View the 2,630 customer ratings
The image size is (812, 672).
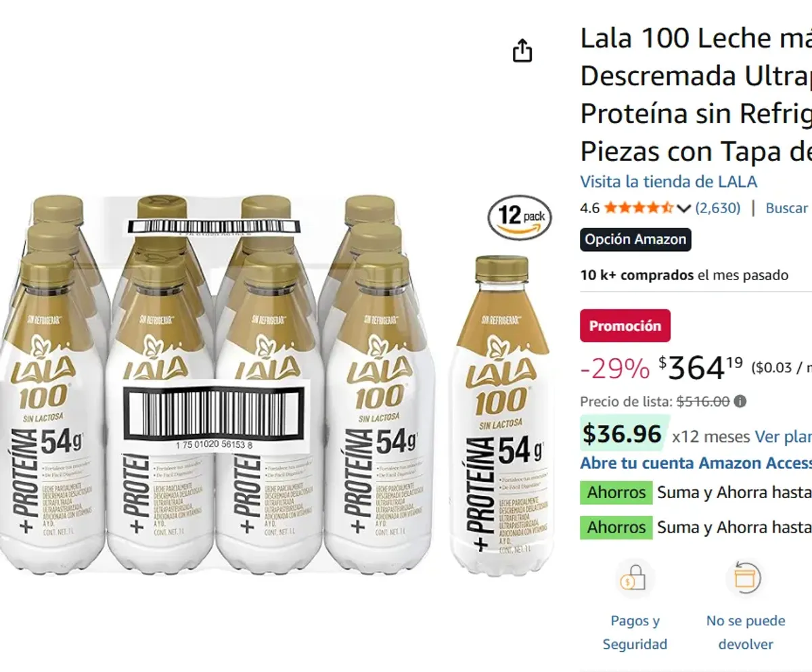719,208
